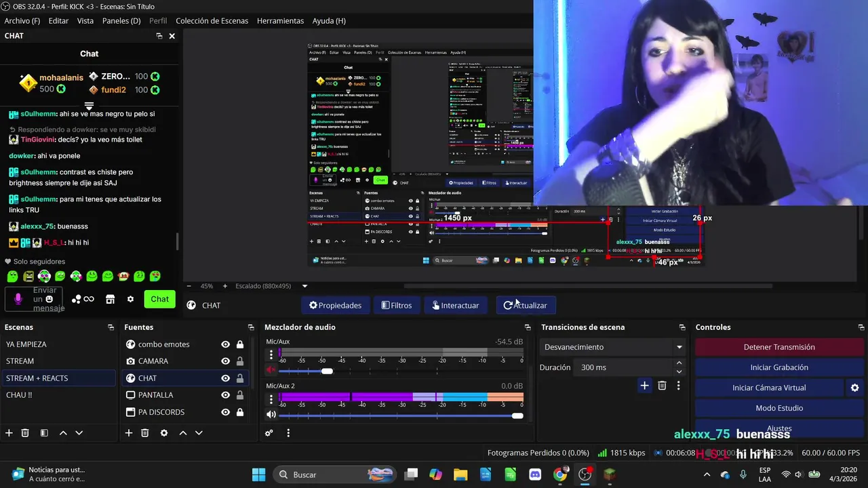This screenshot has width=868, height=488.
Task: Open the Vista menu
Action: pos(85,21)
